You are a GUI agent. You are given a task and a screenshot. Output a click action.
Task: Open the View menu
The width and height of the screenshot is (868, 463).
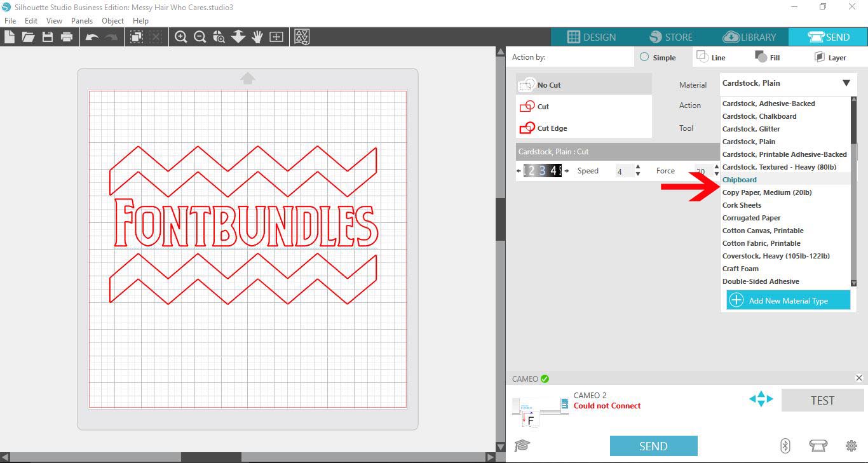(54, 21)
